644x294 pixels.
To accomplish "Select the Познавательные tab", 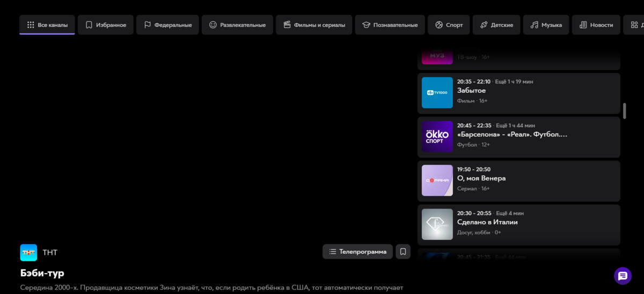I will [x=390, y=25].
